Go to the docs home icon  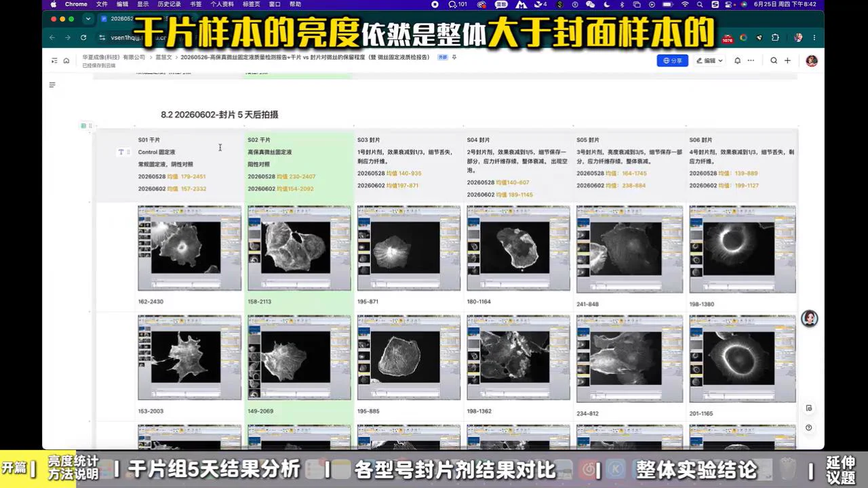point(66,60)
